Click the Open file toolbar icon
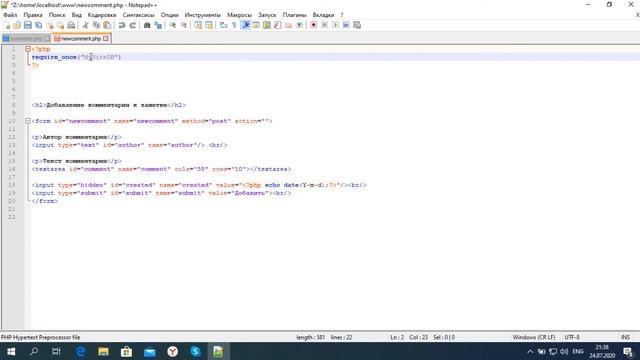 click(17, 25)
